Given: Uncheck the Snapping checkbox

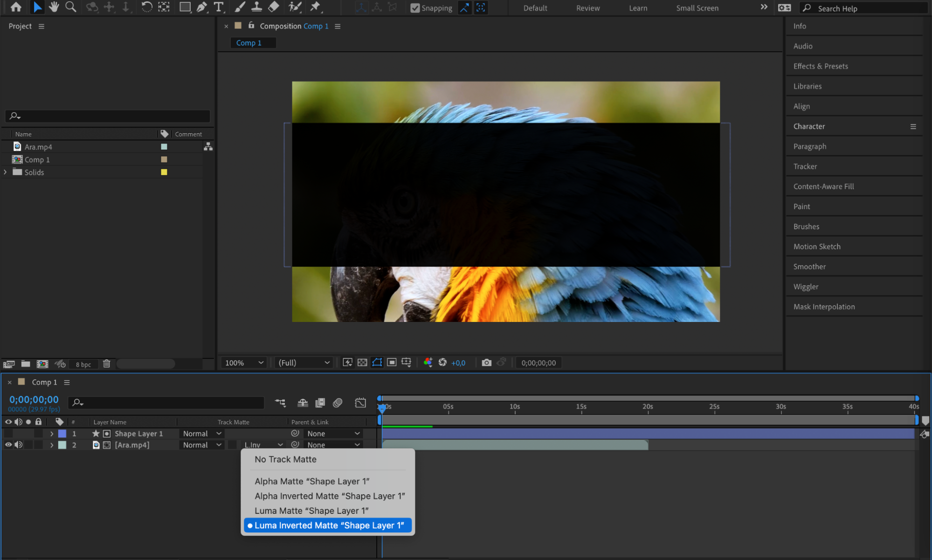Looking at the screenshot, I should click(414, 8).
